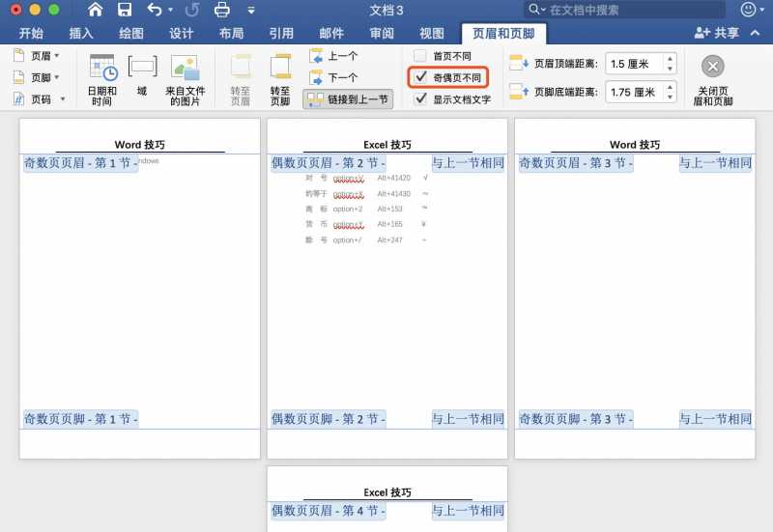The height and width of the screenshot is (532, 773).
Task: Click the 奇数页页眉 - 第 1 节 label
Action: coord(81,162)
